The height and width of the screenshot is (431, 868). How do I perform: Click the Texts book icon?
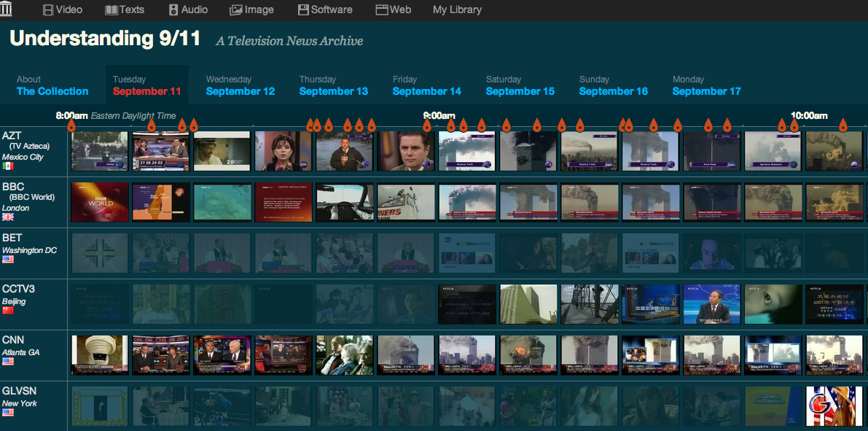tap(112, 9)
